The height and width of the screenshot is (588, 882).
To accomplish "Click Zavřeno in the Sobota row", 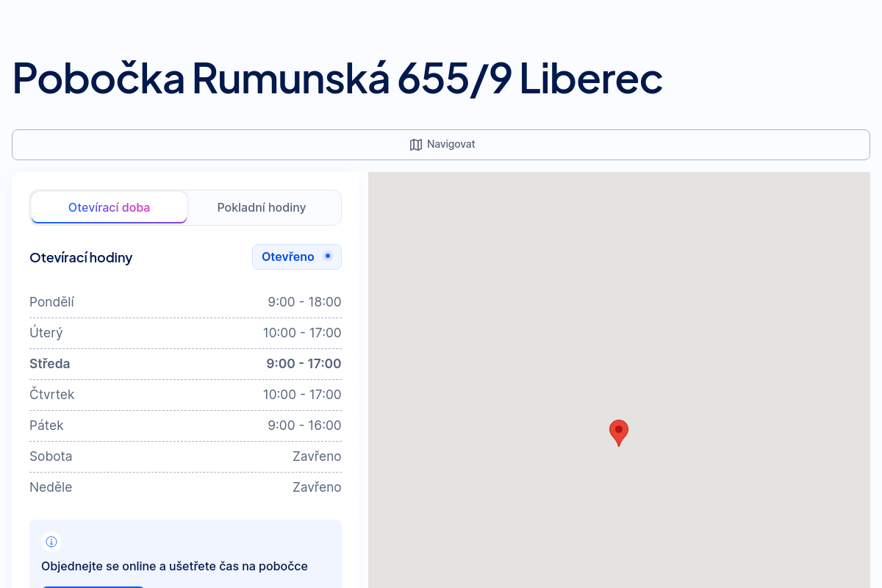I will [x=317, y=456].
